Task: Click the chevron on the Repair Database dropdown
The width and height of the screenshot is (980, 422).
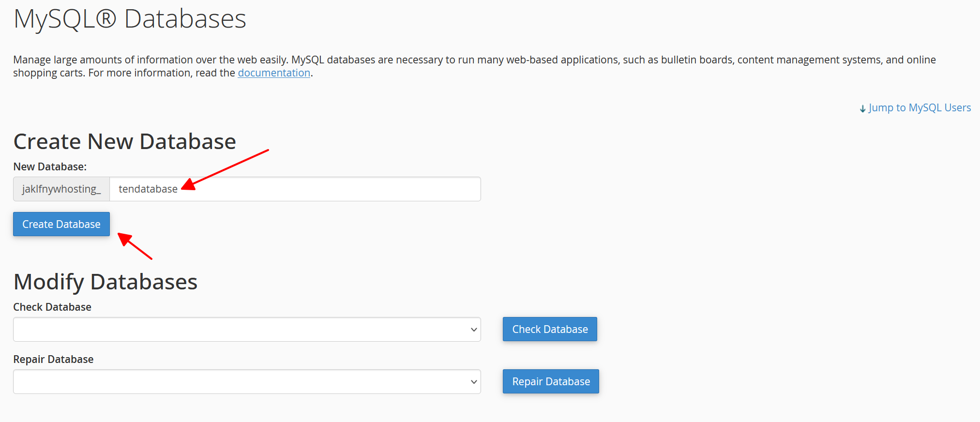Action: 474,382
